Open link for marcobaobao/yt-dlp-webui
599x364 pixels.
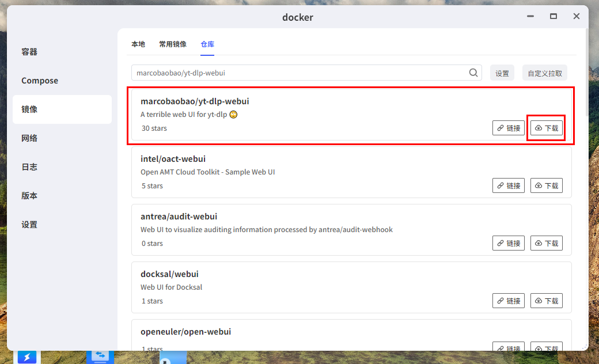click(509, 128)
